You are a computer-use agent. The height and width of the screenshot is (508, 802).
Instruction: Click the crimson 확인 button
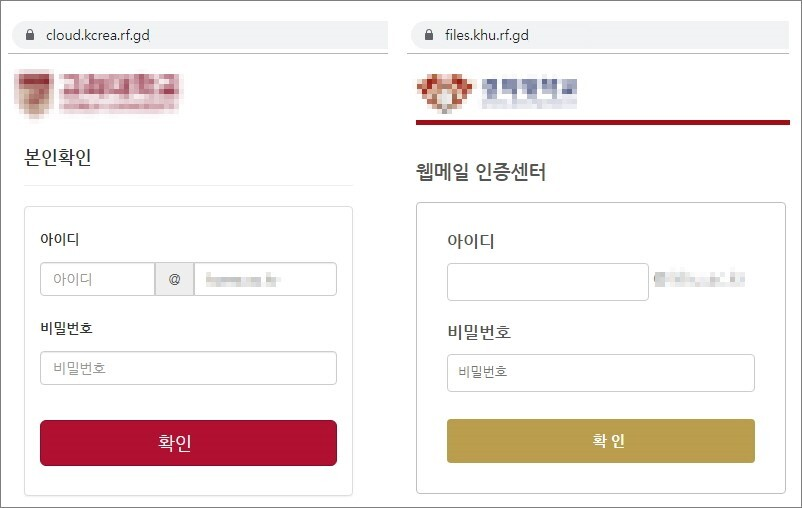[x=188, y=443]
